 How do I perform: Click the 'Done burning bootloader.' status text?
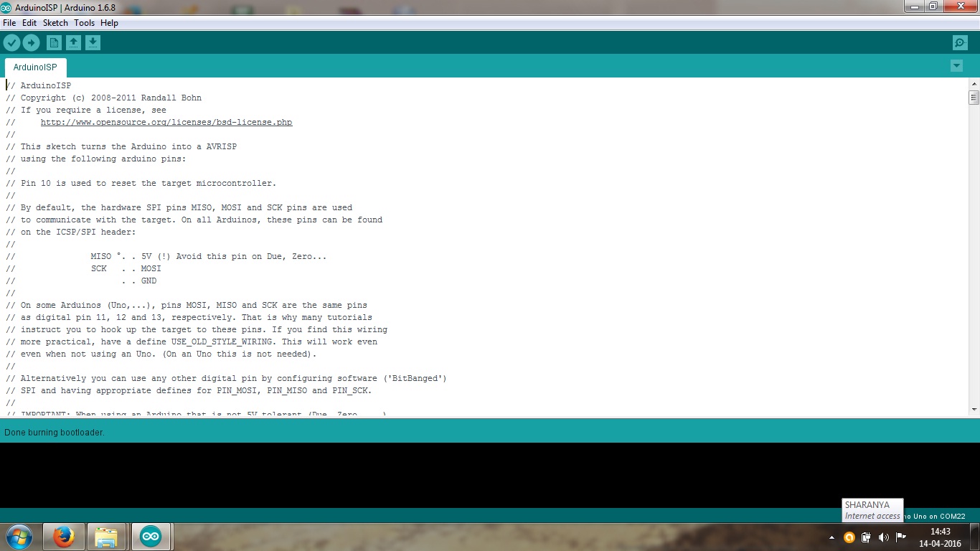point(55,433)
